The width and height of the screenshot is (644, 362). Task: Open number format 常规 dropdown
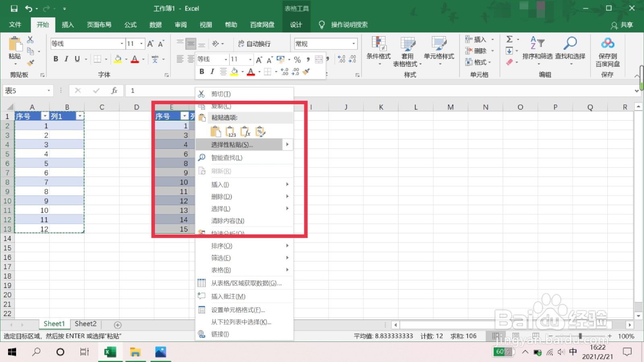[353, 43]
